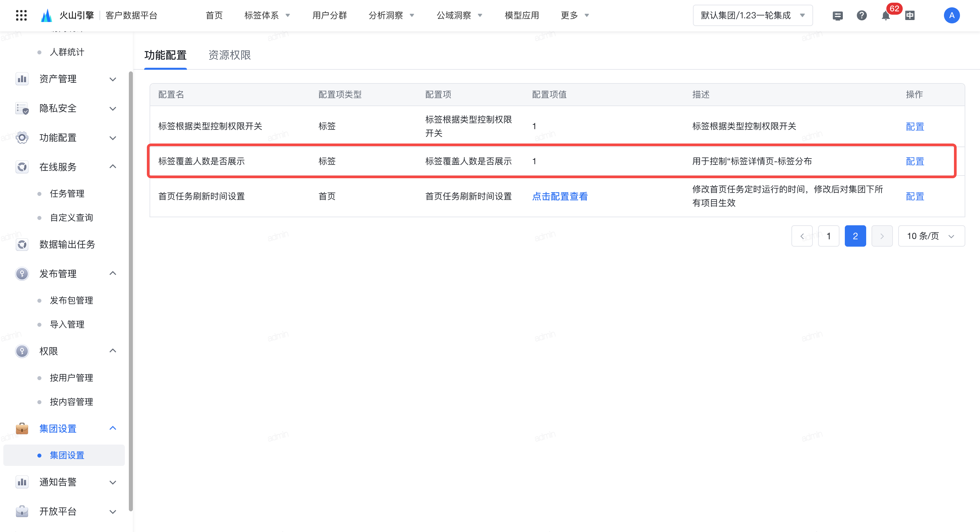Click the 隐私安全 shield icon
The width and height of the screenshot is (980, 532).
pos(22,108)
